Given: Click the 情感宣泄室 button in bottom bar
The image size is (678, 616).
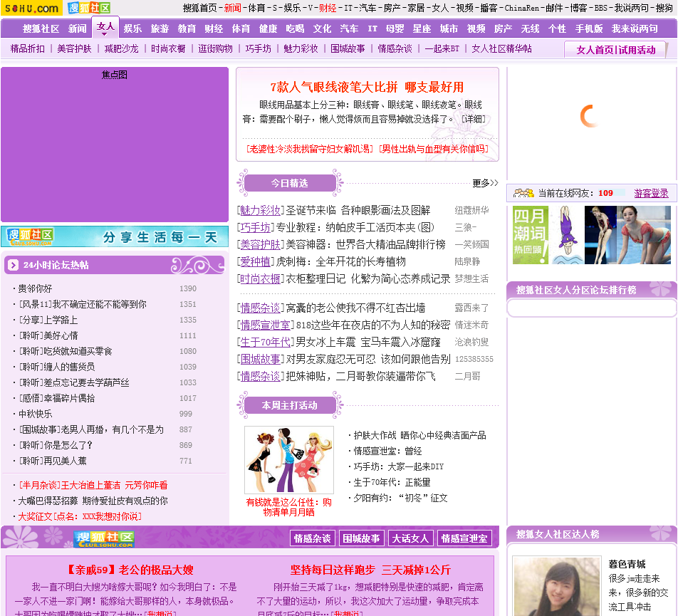Looking at the screenshot, I should [464, 538].
